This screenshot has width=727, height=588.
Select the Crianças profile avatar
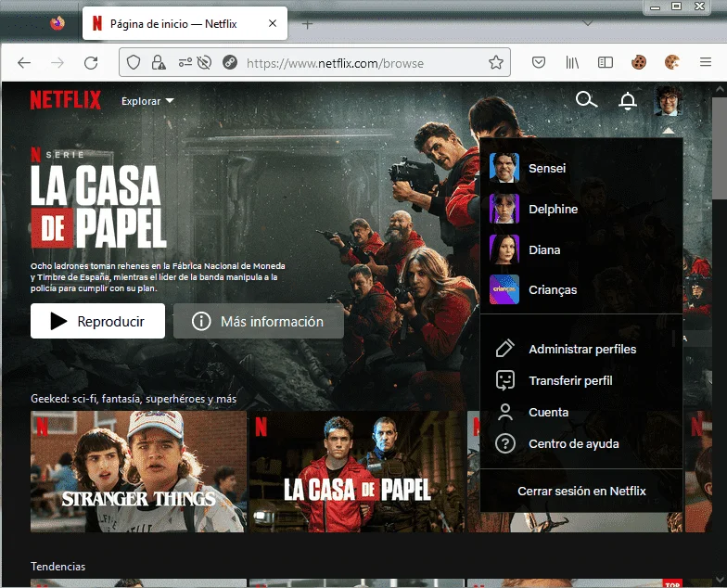[x=504, y=289]
